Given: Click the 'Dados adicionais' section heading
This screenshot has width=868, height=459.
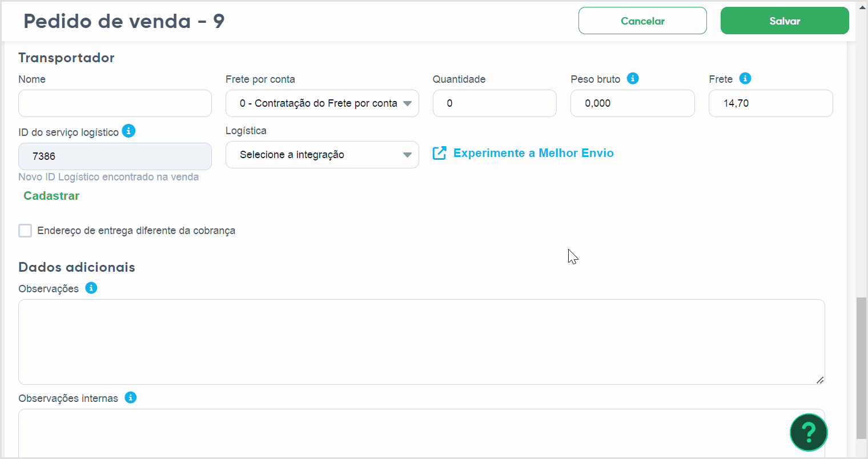Looking at the screenshot, I should 77,267.
